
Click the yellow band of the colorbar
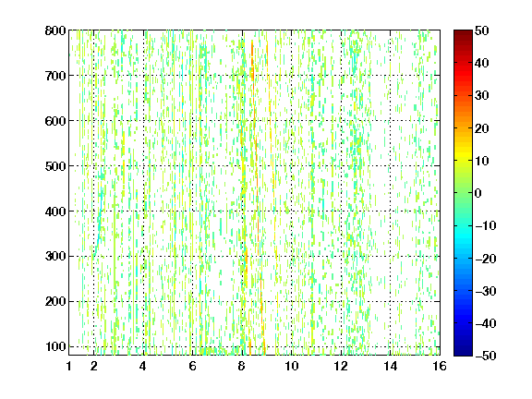click(463, 154)
